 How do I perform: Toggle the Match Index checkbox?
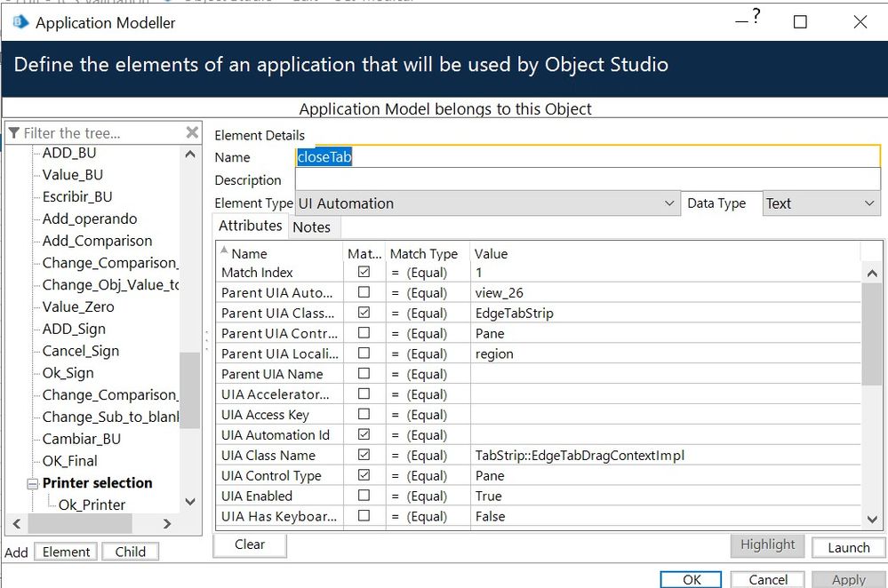click(x=364, y=273)
